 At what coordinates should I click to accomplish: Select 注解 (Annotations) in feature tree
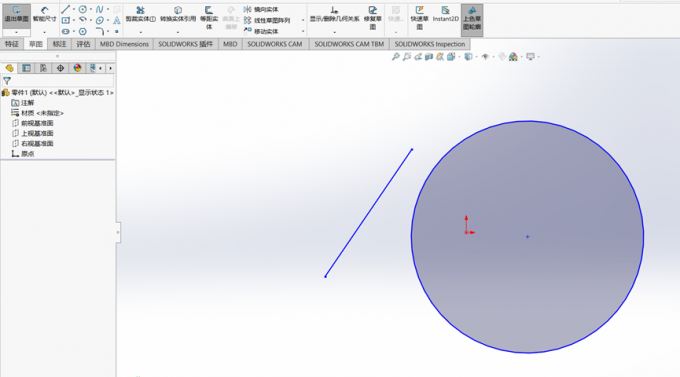pos(23,103)
